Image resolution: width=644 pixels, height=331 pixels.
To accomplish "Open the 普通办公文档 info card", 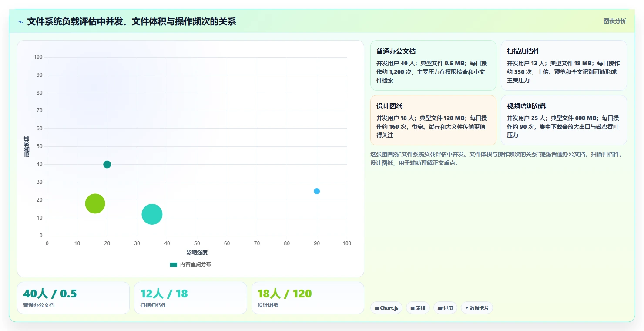I will 433,65.
